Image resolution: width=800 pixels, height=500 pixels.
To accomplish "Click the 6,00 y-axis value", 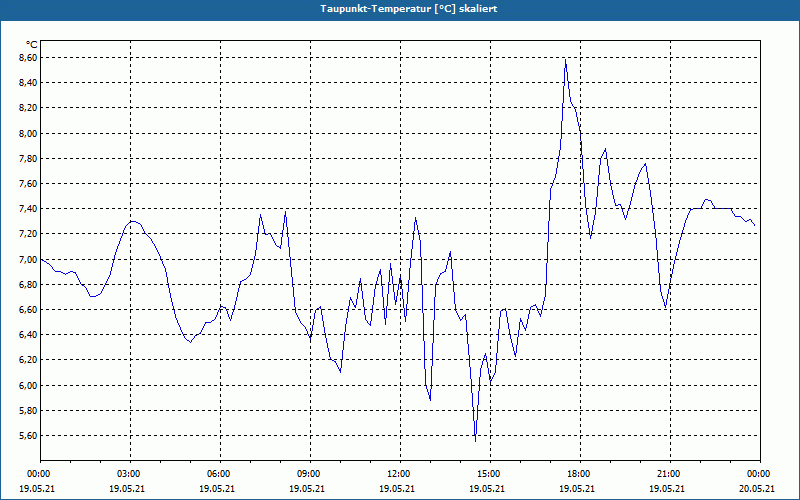I will point(29,385).
